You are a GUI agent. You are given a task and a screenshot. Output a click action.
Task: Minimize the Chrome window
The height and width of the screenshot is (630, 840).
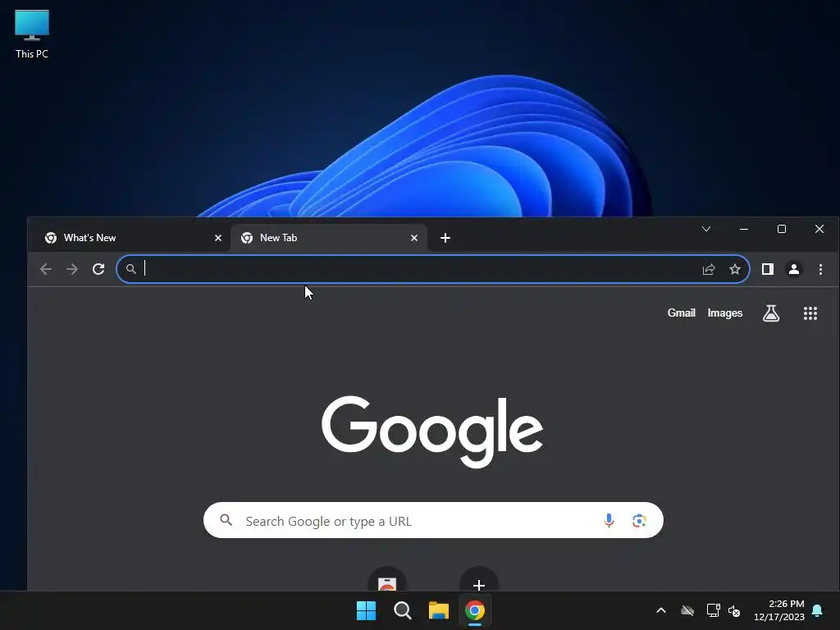coord(743,229)
